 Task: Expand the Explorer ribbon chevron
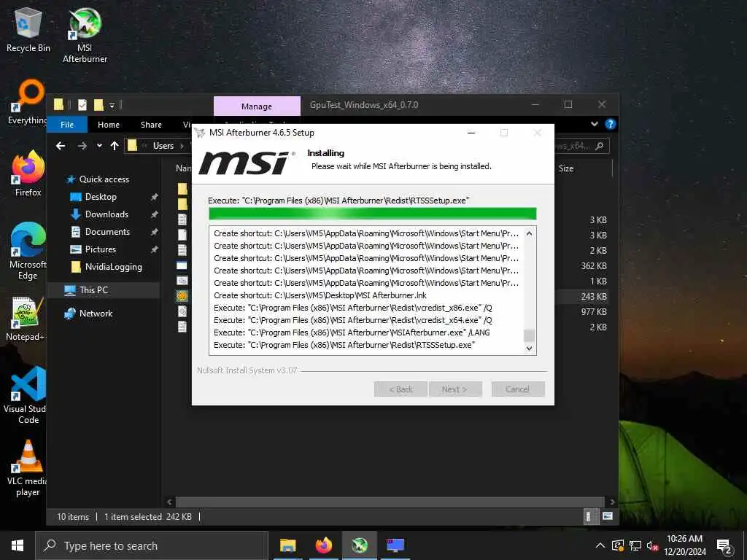(x=594, y=124)
